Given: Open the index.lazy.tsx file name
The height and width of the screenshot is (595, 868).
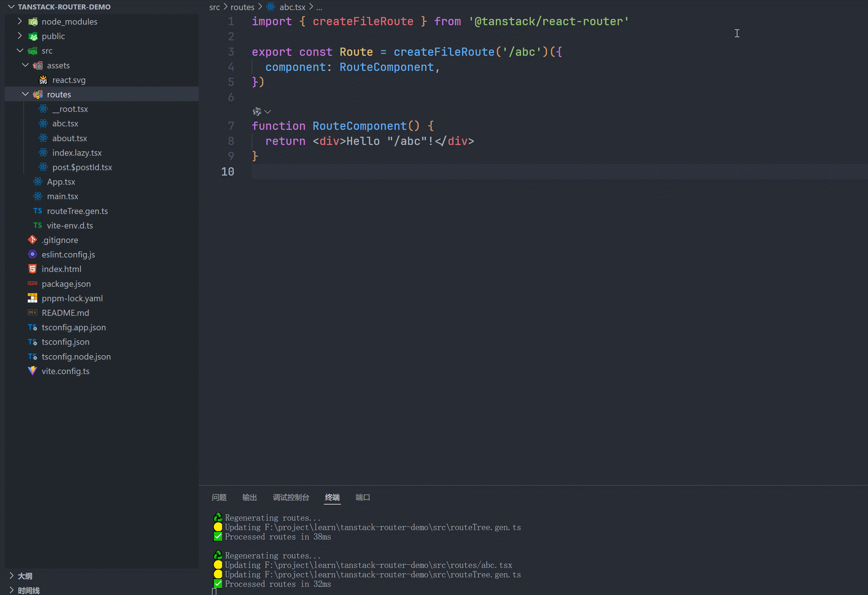Looking at the screenshot, I should tap(77, 153).
